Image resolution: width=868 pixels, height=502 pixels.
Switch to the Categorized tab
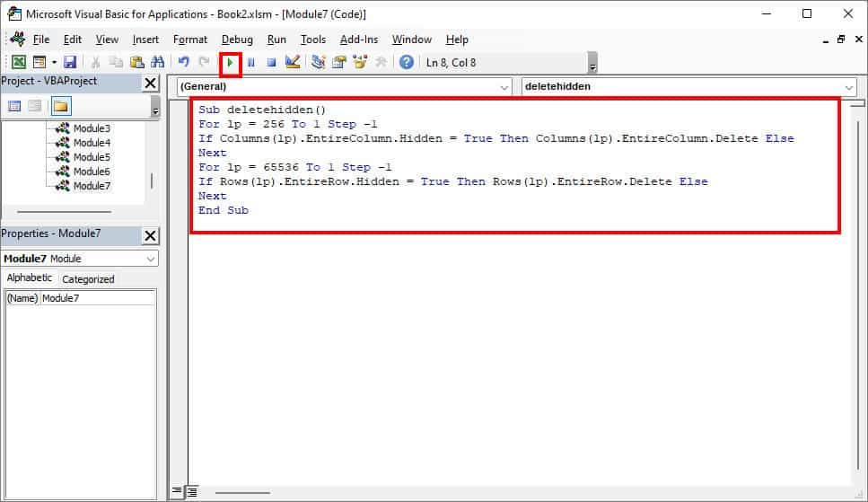88,279
